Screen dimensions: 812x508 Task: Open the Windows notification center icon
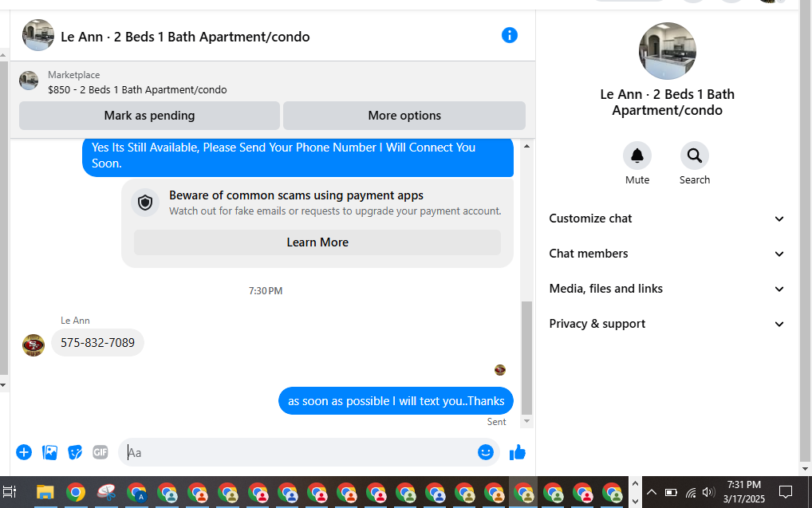point(786,492)
